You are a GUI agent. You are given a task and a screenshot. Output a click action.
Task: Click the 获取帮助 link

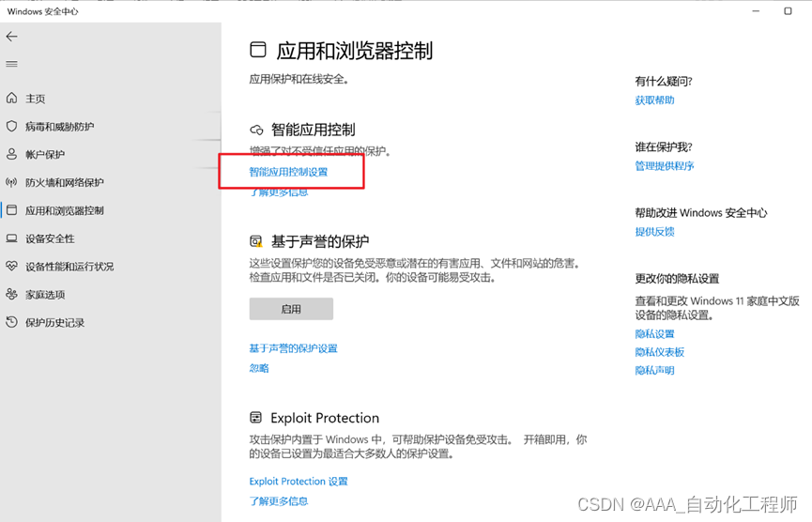coord(654,100)
